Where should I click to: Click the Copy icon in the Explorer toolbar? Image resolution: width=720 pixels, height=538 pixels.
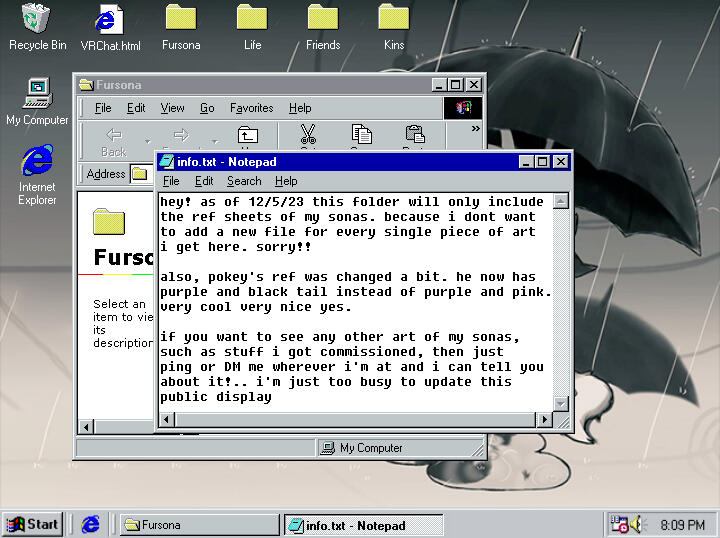(361, 135)
